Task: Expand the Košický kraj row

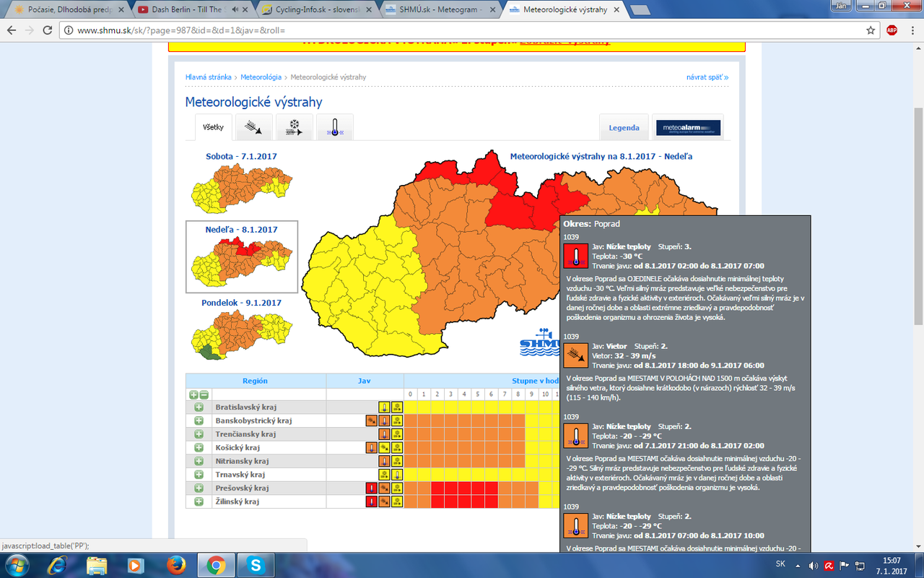Action: coord(199,448)
